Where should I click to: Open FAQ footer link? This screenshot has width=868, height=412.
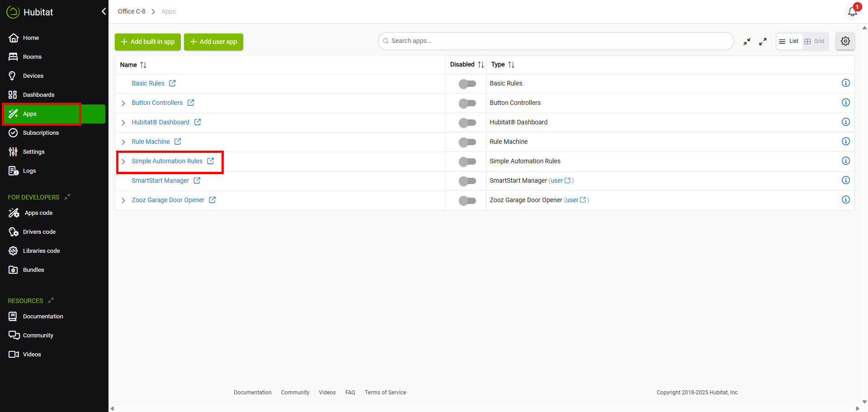coord(350,393)
